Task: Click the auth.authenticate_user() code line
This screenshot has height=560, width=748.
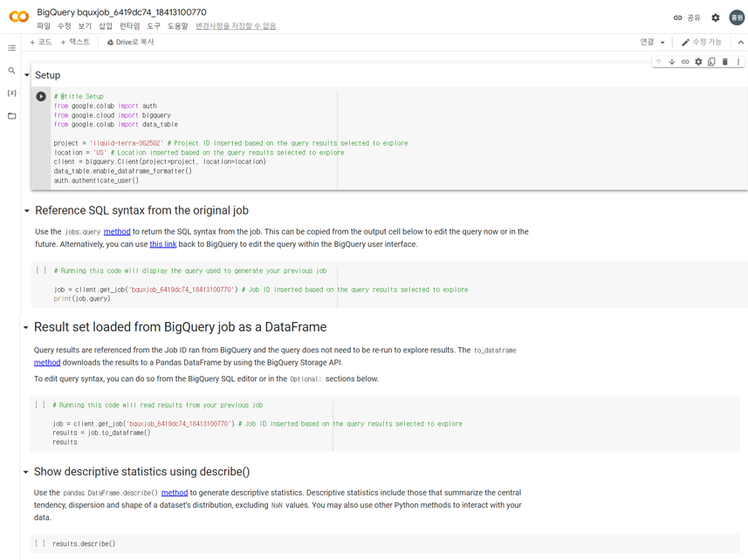Action: (x=96, y=181)
